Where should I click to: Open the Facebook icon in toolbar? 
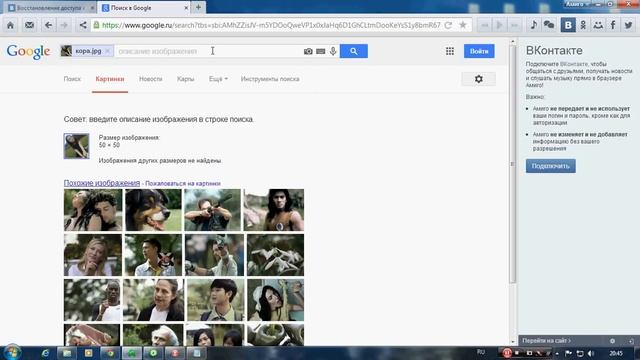pos(613,25)
